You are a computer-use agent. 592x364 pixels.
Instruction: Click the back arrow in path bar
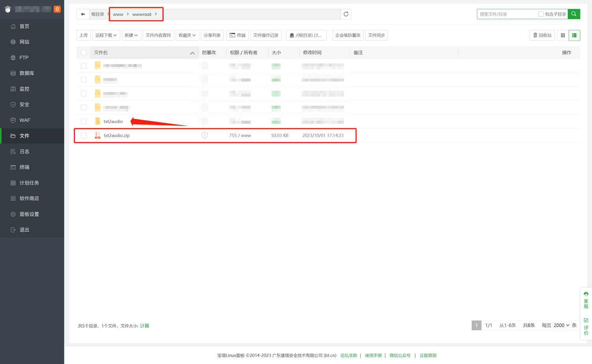click(x=83, y=14)
